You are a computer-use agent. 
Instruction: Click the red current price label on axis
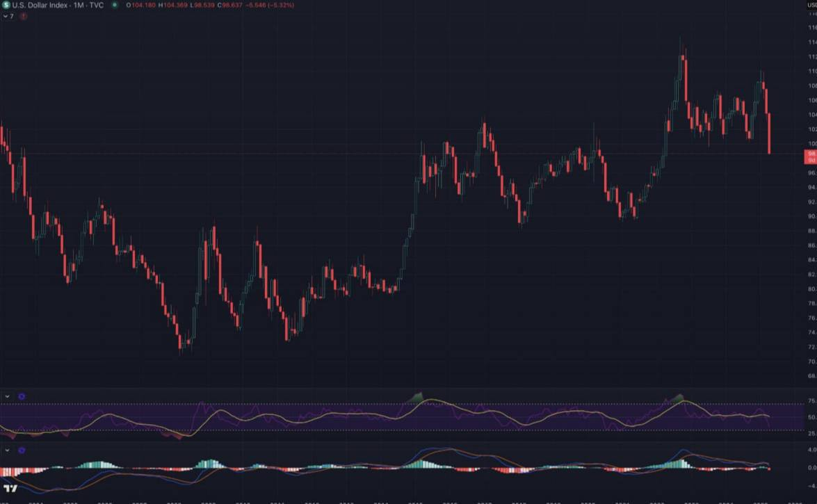click(811, 157)
